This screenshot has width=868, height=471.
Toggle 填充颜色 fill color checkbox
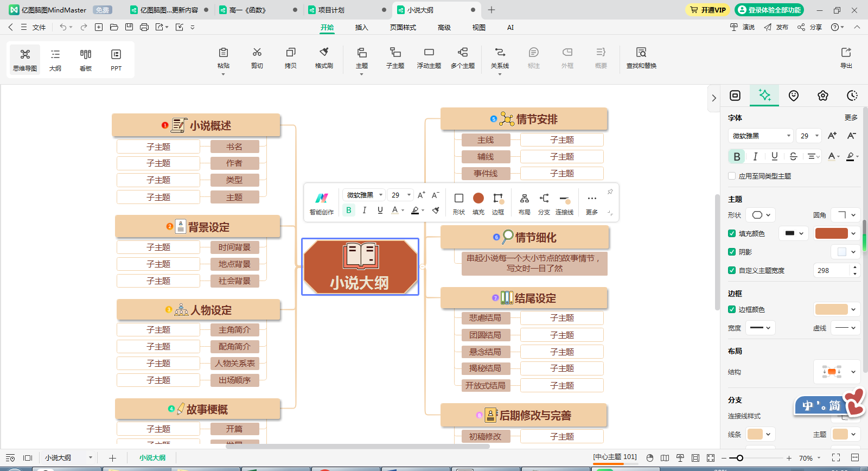click(x=732, y=233)
